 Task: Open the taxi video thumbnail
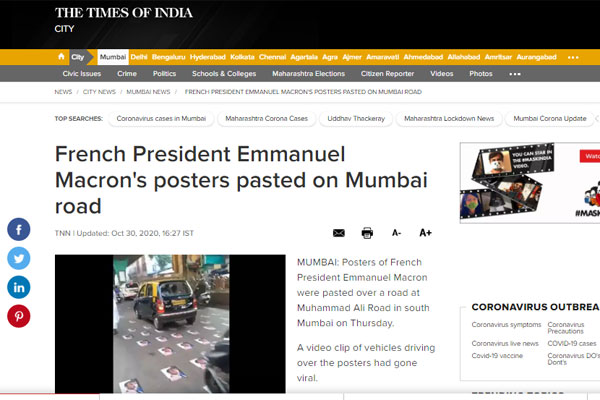click(170, 324)
